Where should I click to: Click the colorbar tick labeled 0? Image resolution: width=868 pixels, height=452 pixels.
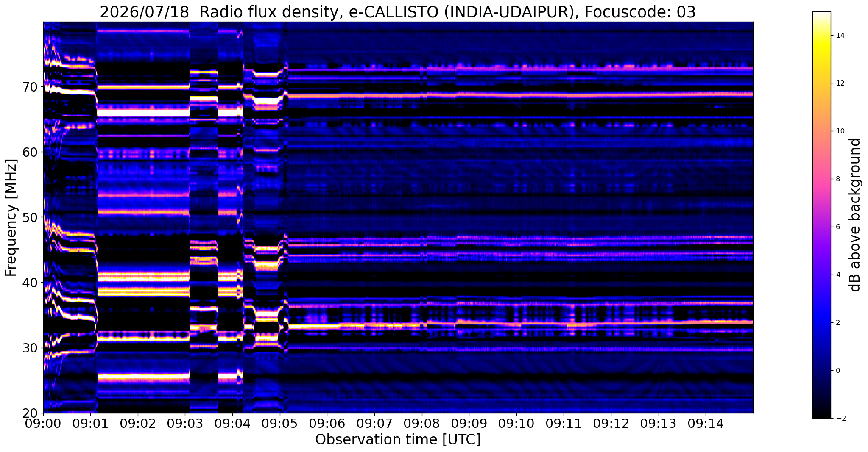pyautogui.click(x=837, y=371)
